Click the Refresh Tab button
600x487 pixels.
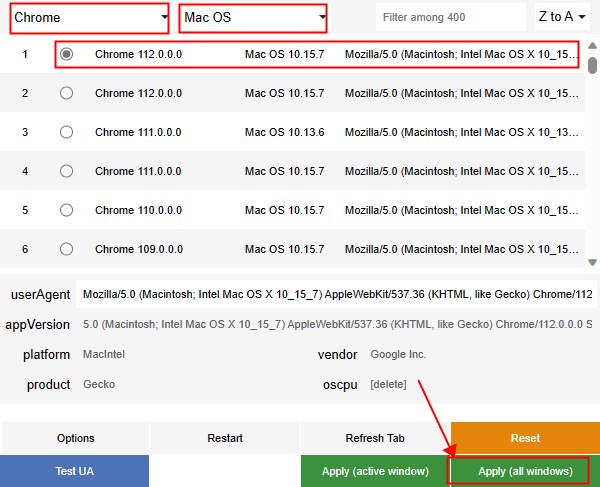click(x=375, y=438)
